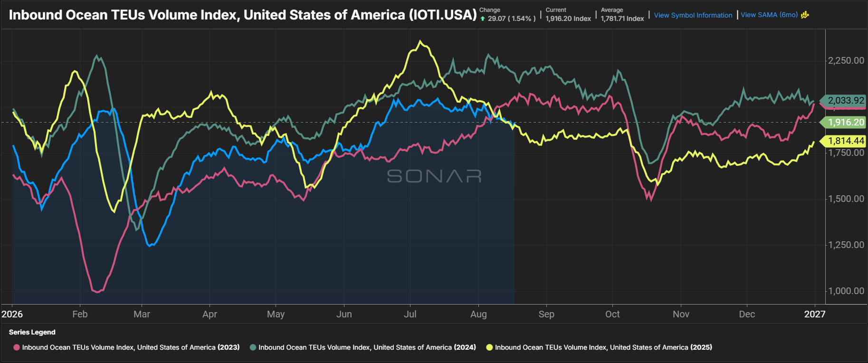Open the View SAMA (6mo) link

[769, 15]
